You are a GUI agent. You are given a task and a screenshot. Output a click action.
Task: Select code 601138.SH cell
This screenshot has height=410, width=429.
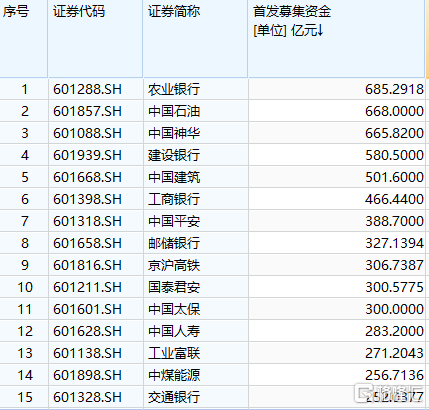96,353
